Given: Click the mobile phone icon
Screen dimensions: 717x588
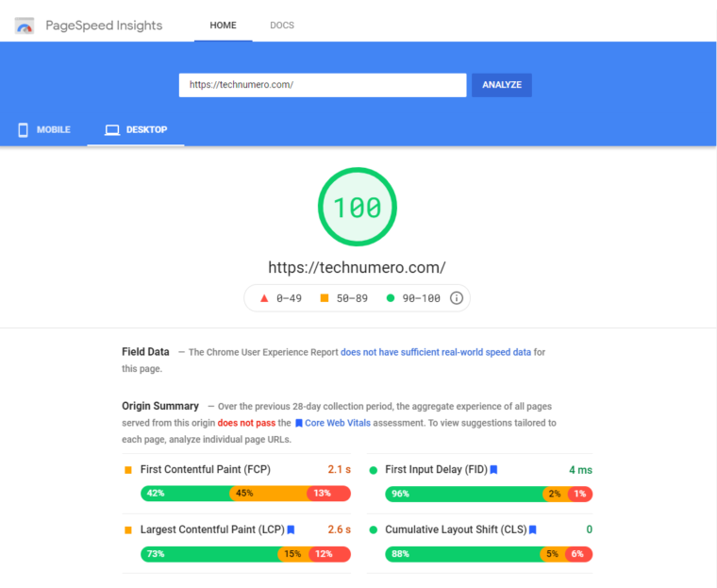Looking at the screenshot, I should tap(23, 129).
